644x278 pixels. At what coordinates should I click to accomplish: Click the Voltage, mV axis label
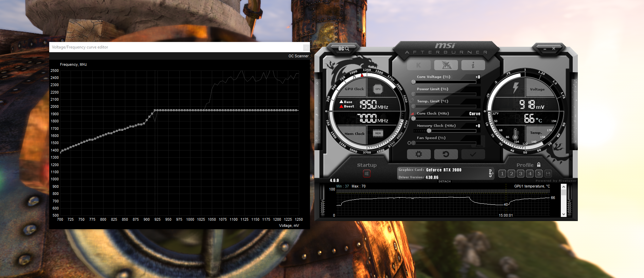pos(289,225)
